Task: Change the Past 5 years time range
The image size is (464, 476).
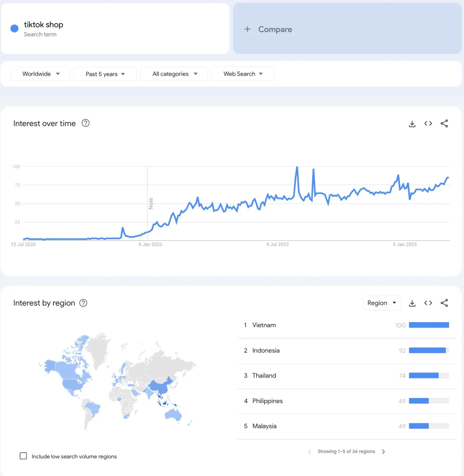Action: click(x=105, y=74)
